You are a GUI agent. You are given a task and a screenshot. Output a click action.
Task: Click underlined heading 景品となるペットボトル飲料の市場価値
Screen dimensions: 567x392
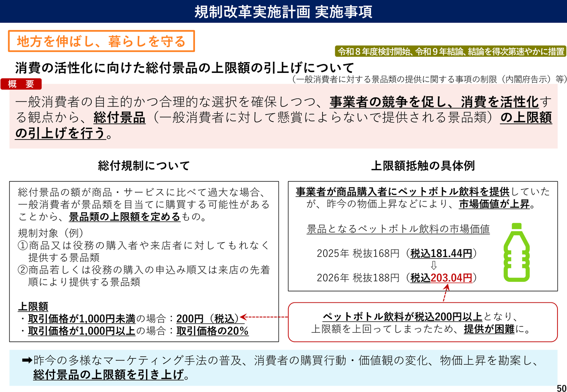tap(398, 229)
